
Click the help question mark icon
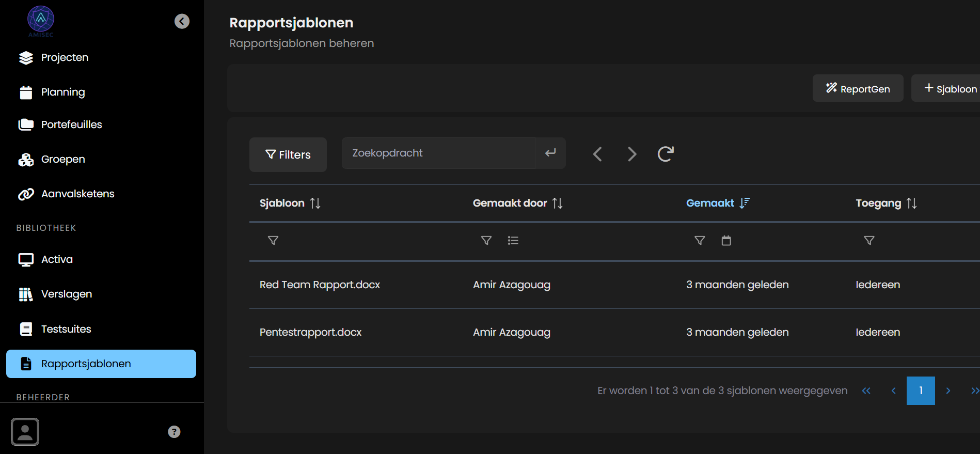tap(174, 432)
